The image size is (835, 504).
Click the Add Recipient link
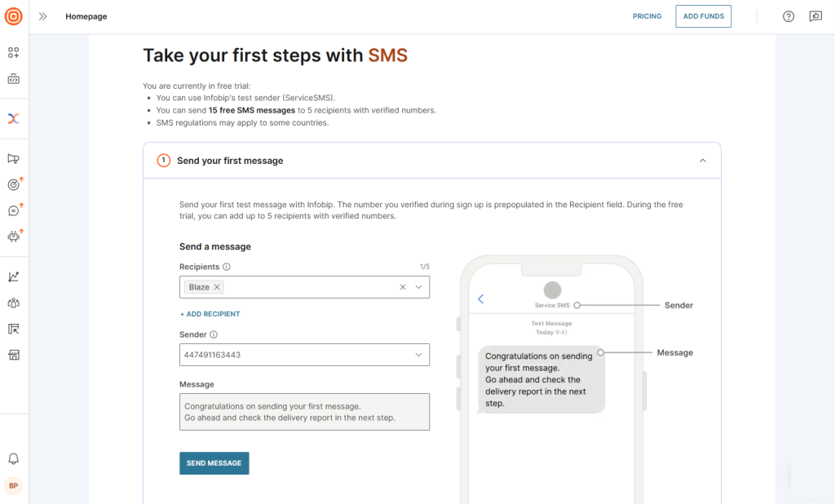click(x=210, y=314)
